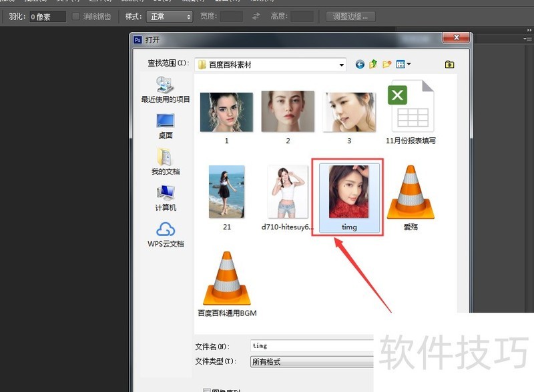The image size is (534, 392).
Task: Open the right panel options menu icon
Action: pyautogui.click(x=529, y=39)
